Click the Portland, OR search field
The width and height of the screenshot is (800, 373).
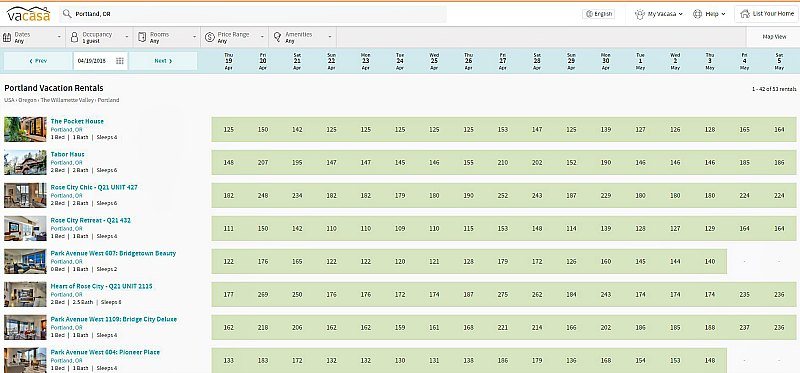[254, 14]
